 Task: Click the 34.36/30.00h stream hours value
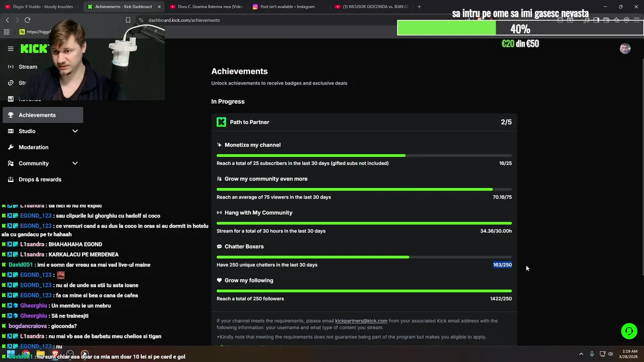tap(496, 231)
